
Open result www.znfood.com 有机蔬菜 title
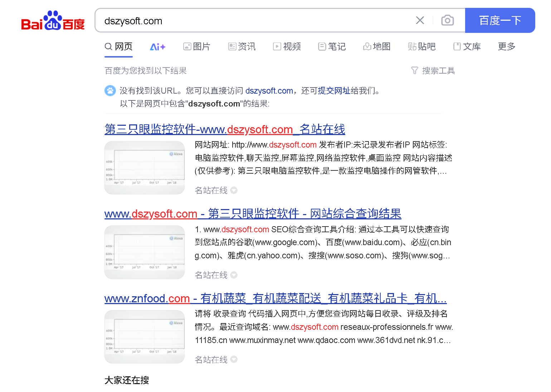click(x=275, y=298)
